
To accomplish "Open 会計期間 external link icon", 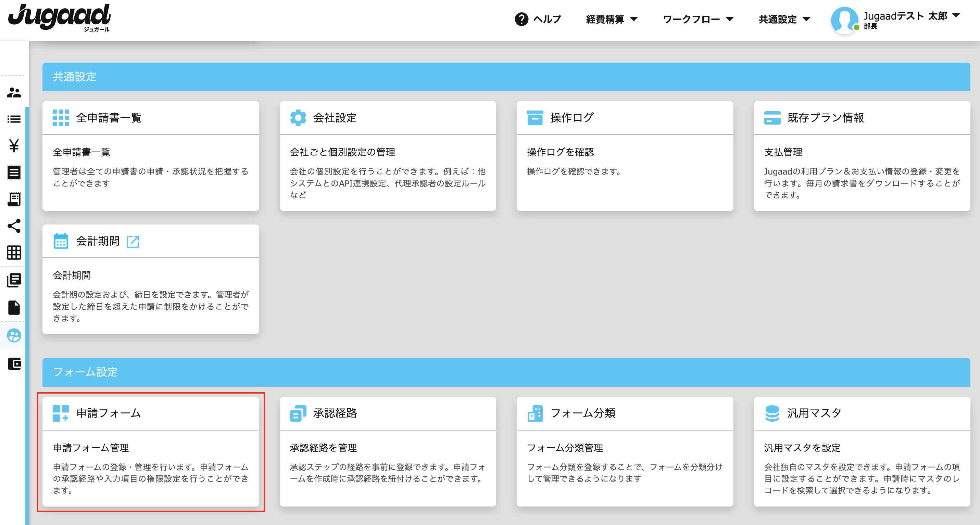I will coord(133,241).
